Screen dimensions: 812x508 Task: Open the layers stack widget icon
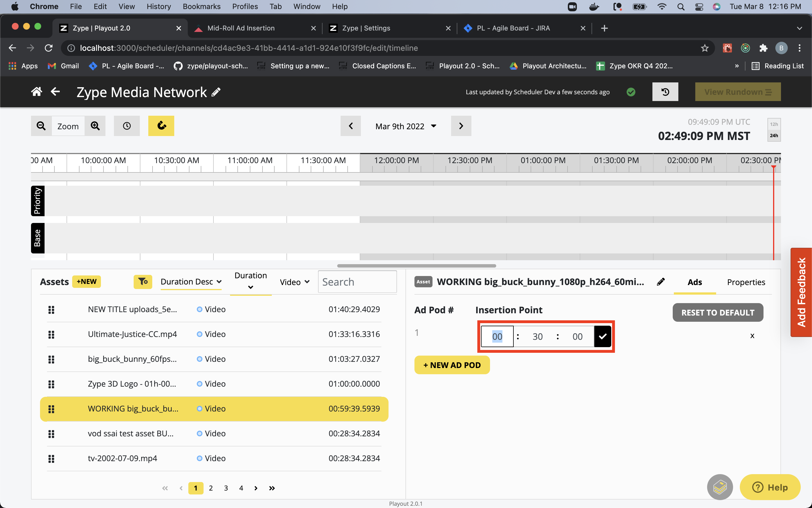[x=720, y=487]
